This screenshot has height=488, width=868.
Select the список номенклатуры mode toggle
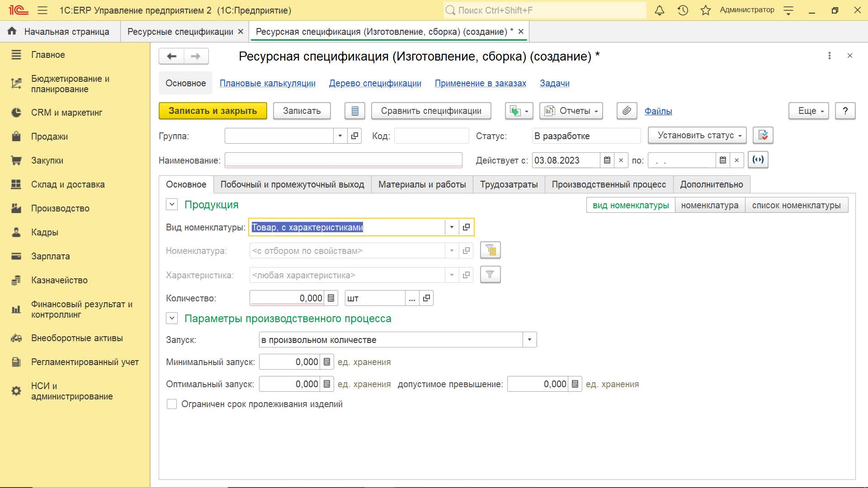tap(797, 205)
